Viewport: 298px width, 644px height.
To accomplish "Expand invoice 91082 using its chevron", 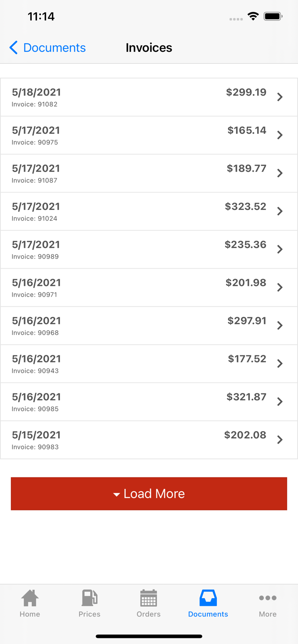I will (280, 97).
